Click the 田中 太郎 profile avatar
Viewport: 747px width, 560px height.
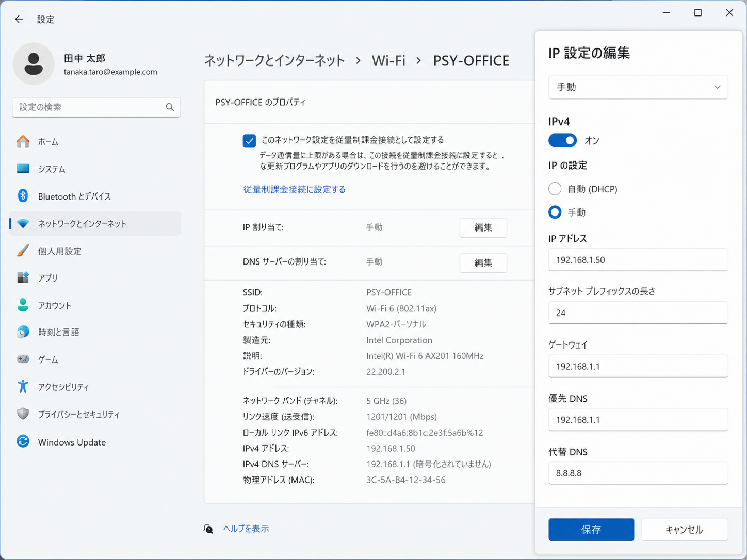click(x=34, y=64)
